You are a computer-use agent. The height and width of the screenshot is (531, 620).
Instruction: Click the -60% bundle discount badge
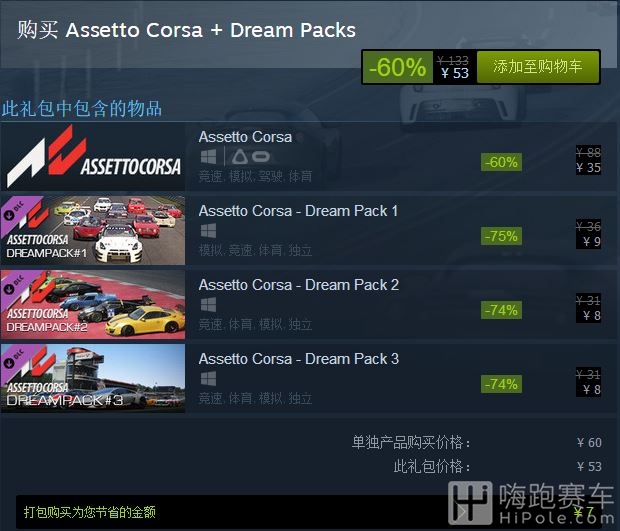point(397,67)
